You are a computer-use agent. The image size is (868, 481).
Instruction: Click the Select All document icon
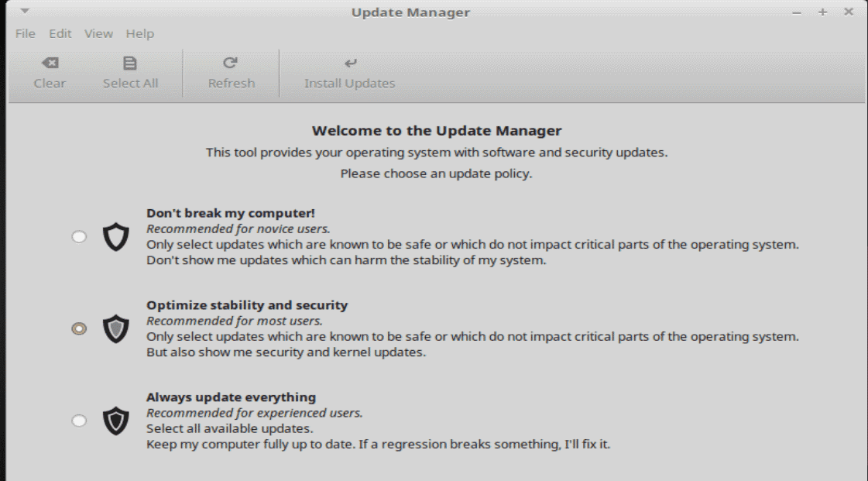pyautogui.click(x=130, y=63)
